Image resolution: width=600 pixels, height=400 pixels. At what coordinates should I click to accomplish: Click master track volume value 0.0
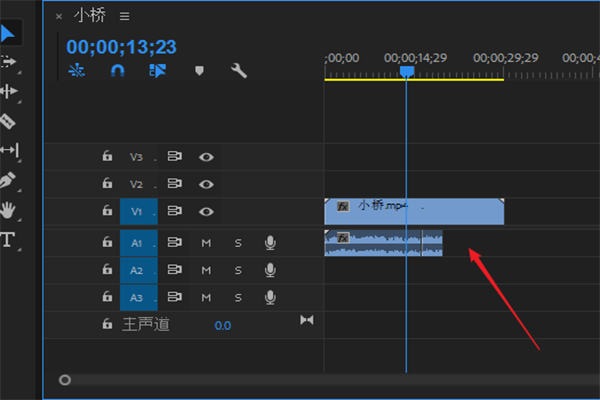[223, 326]
